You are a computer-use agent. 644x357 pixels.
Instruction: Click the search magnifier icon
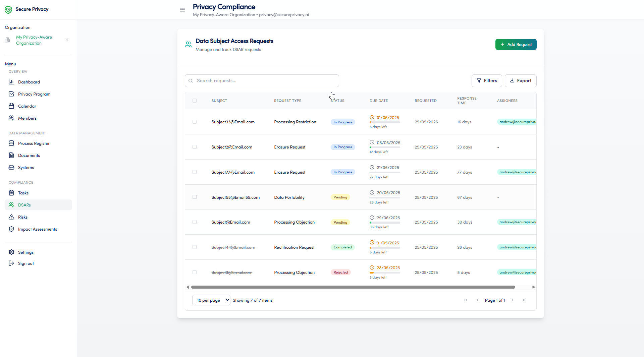tap(191, 81)
